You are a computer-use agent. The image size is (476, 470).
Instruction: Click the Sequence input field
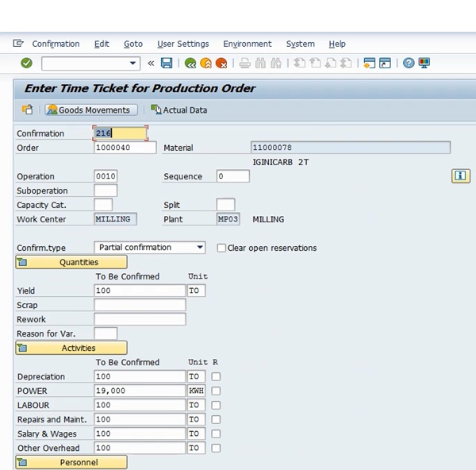[x=233, y=176]
